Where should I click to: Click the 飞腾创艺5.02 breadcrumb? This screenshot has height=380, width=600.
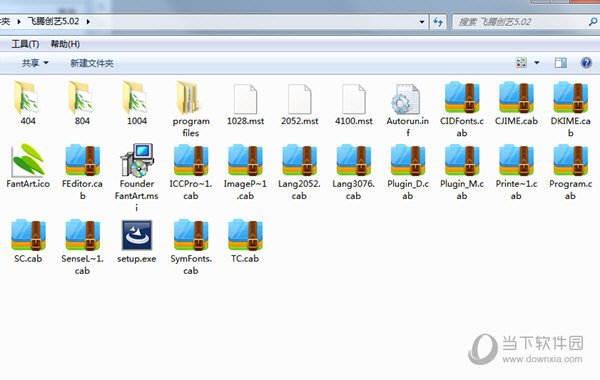(53, 21)
